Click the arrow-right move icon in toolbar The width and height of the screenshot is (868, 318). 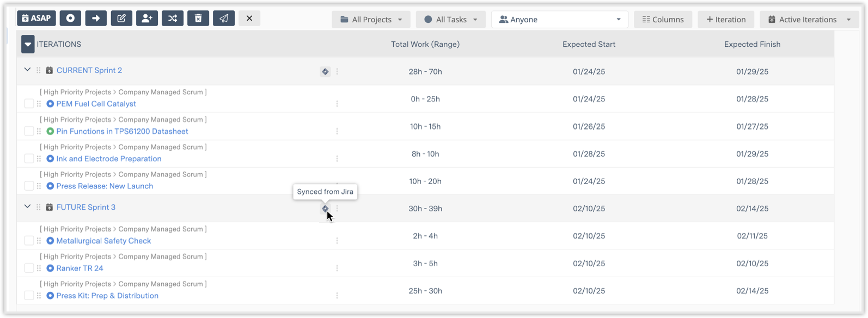point(96,19)
